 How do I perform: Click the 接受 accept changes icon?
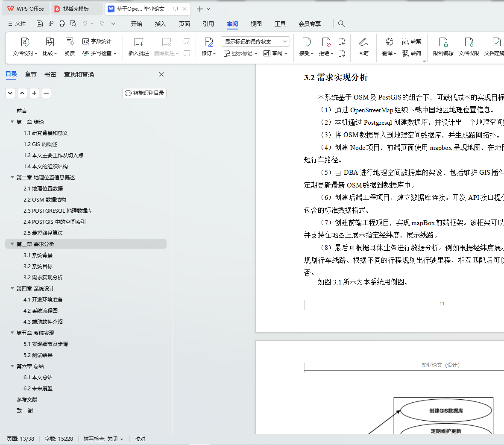[306, 42]
